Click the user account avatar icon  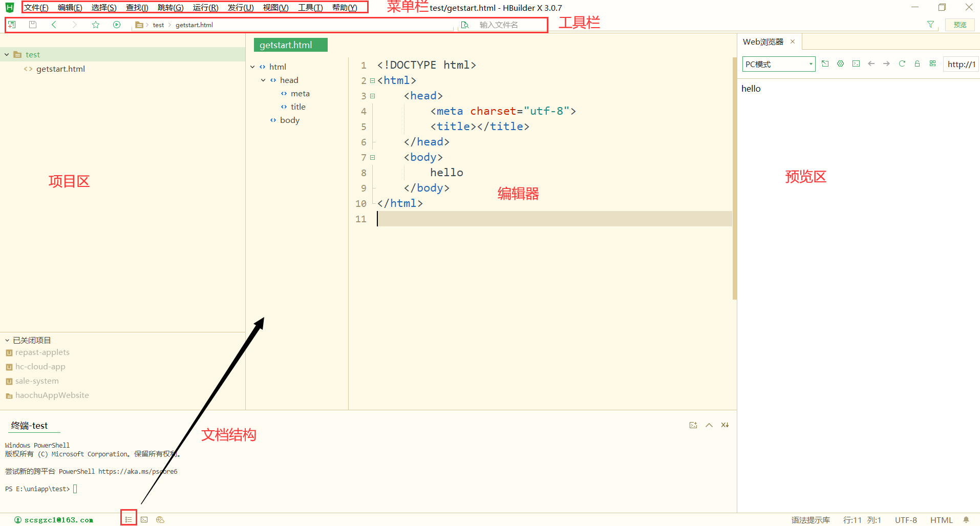point(18,520)
